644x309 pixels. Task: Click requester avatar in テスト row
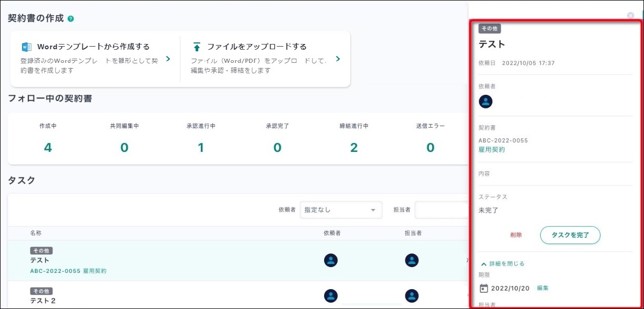coord(331,260)
